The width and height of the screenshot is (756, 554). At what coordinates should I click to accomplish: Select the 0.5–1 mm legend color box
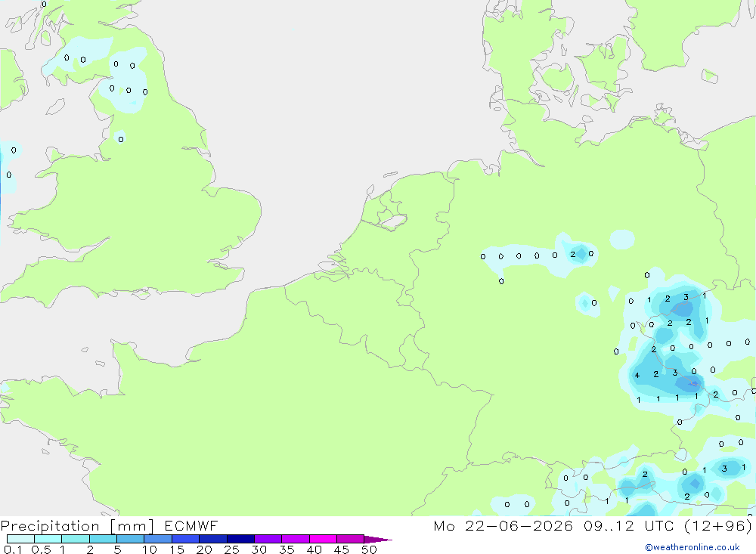48,539
